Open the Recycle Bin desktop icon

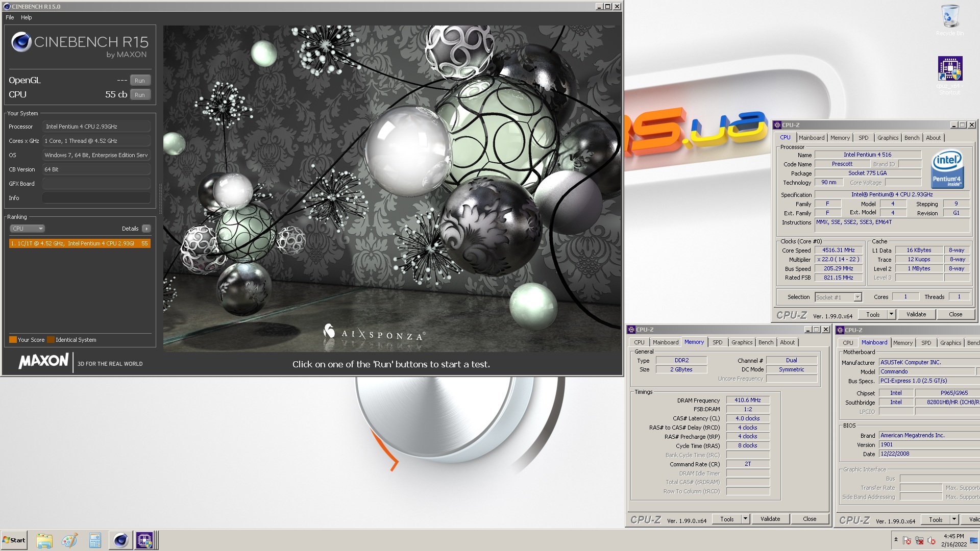pyautogui.click(x=949, y=17)
